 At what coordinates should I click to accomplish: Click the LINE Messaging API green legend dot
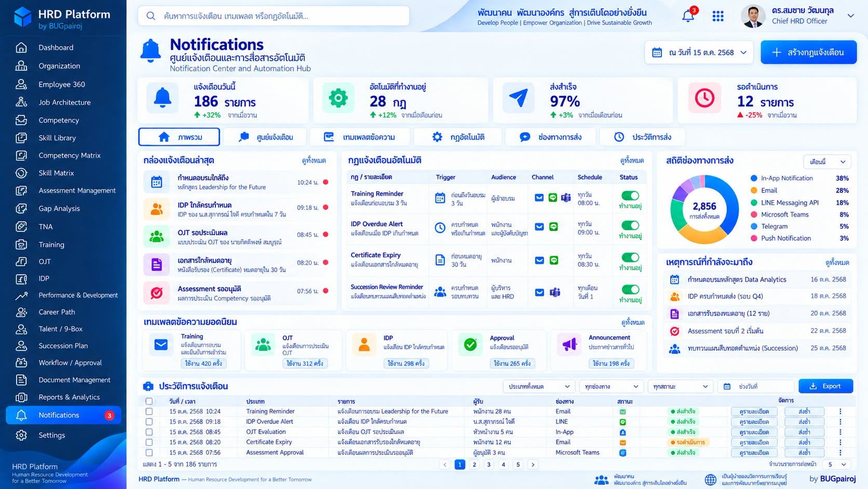click(754, 203)
